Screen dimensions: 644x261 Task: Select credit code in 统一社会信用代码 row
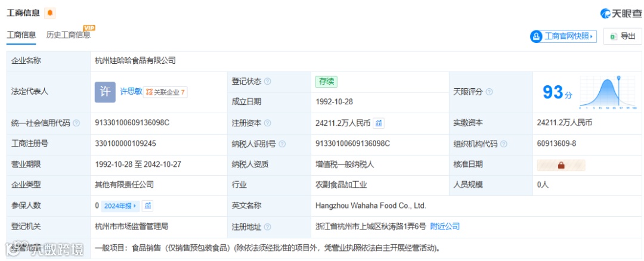click(x=132, y=123)
